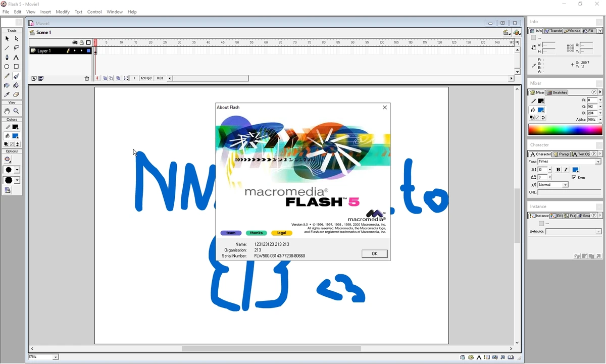Image resolution: width=606 pixels, height=364 pixels.
Task: Open the Instance Behavior dropdown
Action: (x=598, y=232)
